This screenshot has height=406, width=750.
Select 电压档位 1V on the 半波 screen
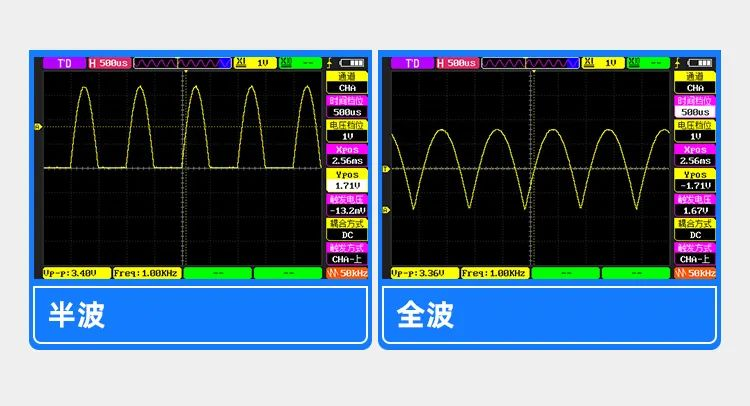point(347,131)
